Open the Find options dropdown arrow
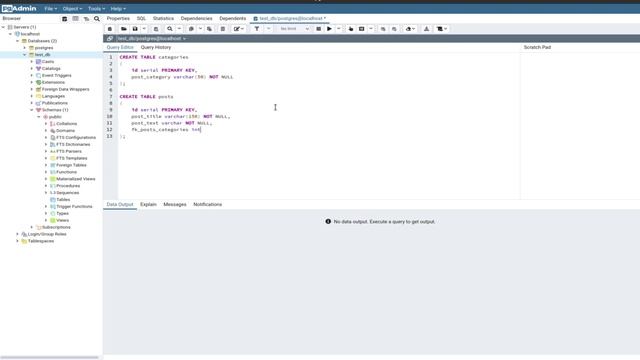 coord(179,29)
